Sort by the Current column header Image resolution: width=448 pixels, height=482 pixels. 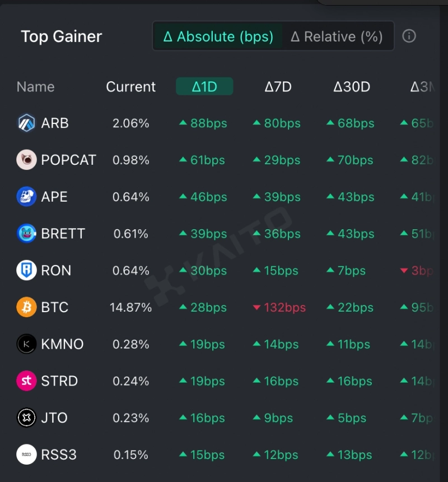pyautogui.click(x=131, y=87)
